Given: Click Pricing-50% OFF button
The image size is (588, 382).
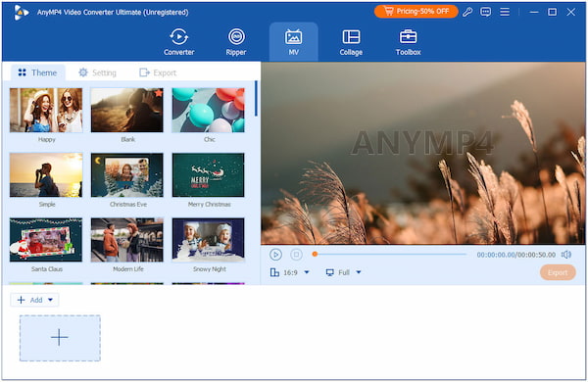Looking at the screenshot, I should [416, 12].
